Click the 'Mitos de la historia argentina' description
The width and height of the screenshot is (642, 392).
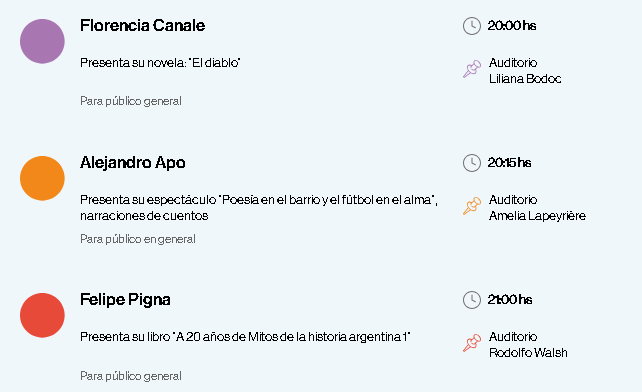(245, 337)
